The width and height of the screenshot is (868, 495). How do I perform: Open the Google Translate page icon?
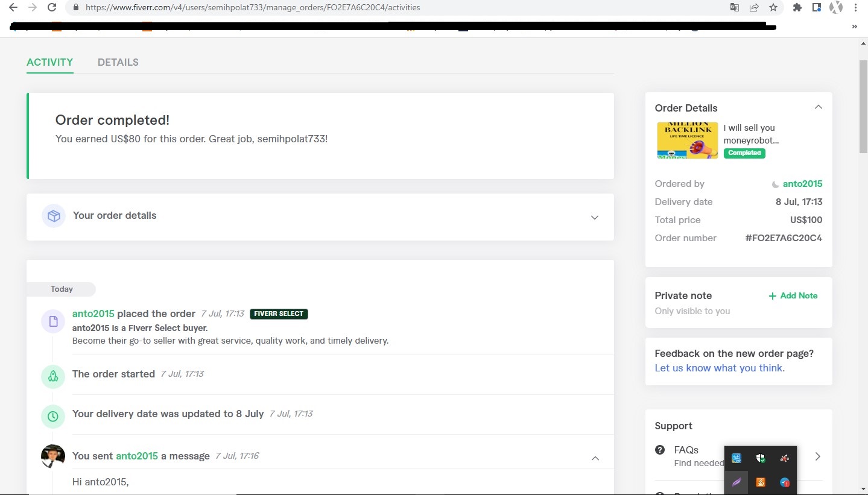[734, 8]
